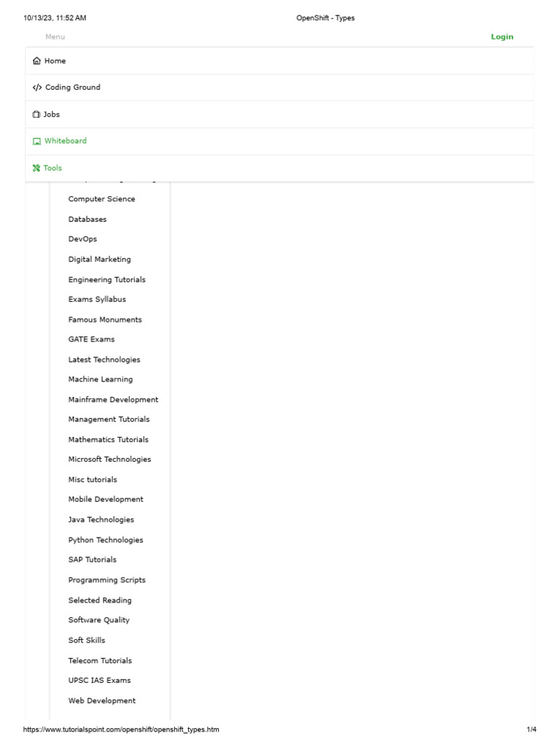The height and width of the screenshot is (747, 560).
Task: Open the Databases tutorials category
Action: (x=87, y=220)
